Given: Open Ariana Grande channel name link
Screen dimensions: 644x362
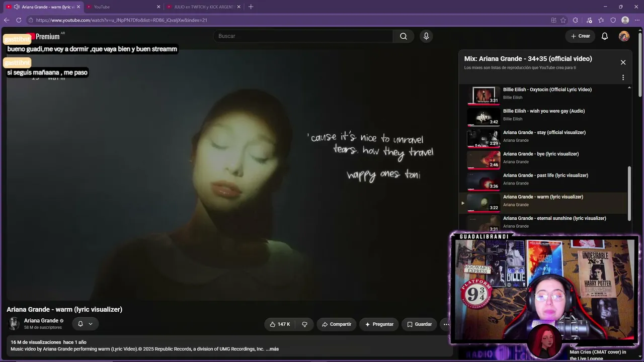Looking at the screenshot, I should click(41, 321).
